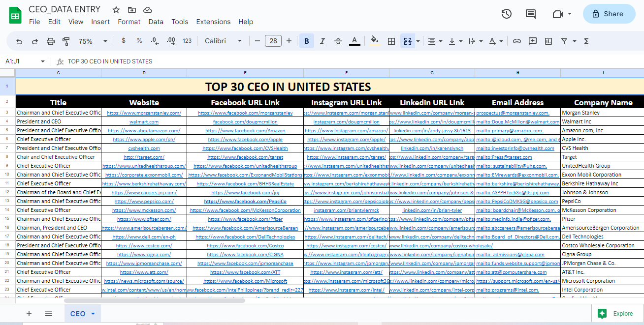Open the Insert menu

100,22
